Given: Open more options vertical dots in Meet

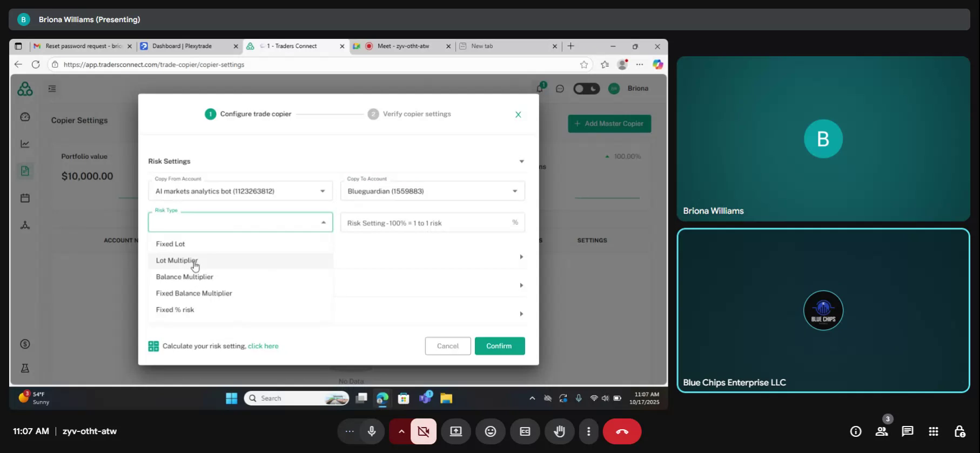Looking at the screenshot, I should click(x=588, y=431).
